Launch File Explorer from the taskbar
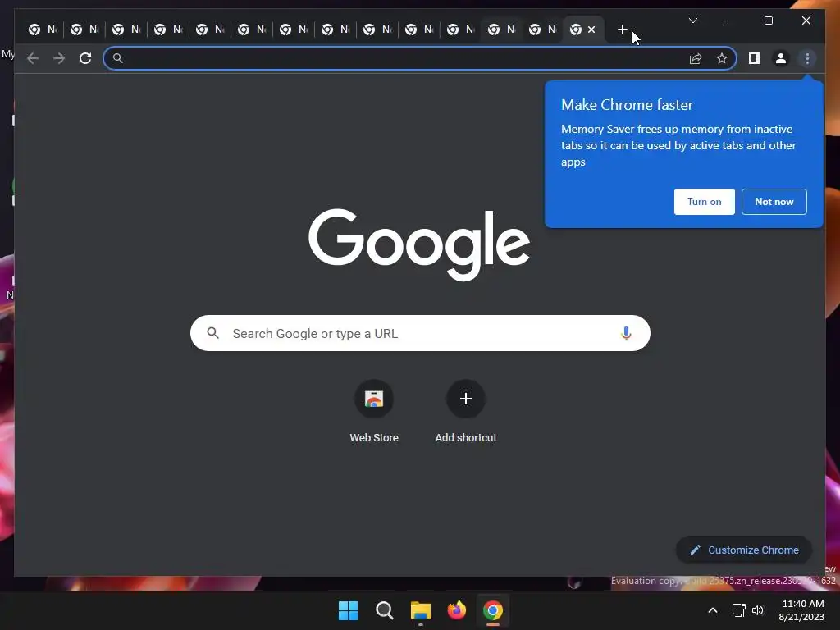 421,610
